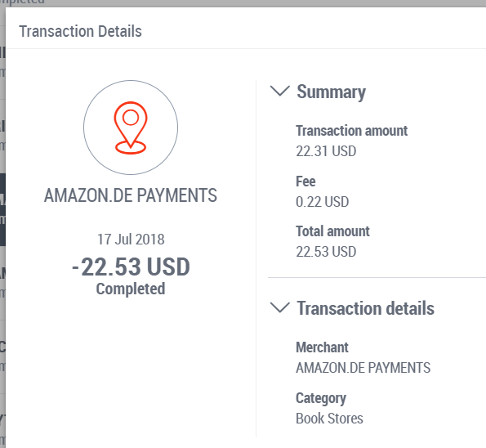Collapse the Transaction details chevron
The height and width of the screenshot is (448, 486).
[x=280, y=307]
